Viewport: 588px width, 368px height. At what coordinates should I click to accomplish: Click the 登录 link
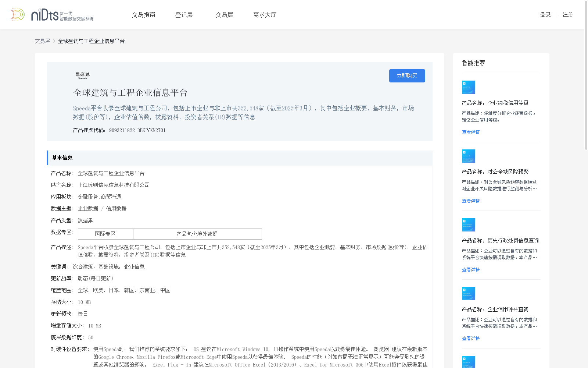545,15
